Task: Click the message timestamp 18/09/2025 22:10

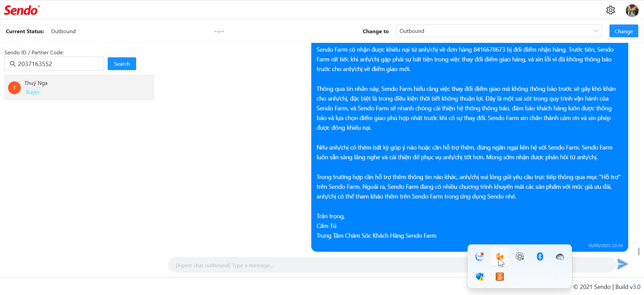Action: tap(605, 246)
